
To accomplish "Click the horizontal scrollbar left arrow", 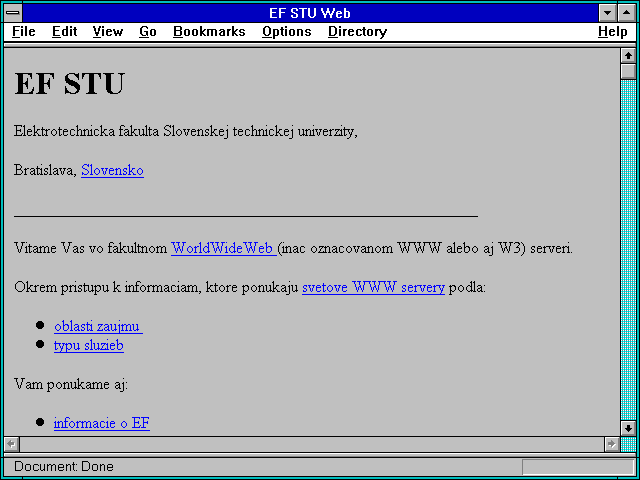I will [12, 444].
